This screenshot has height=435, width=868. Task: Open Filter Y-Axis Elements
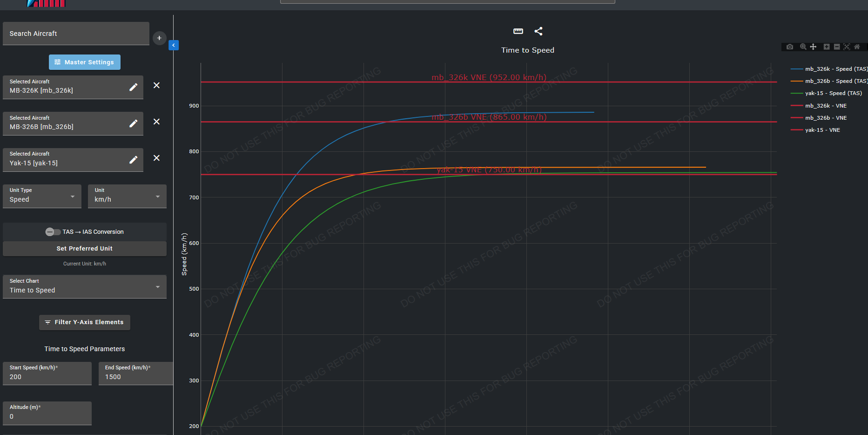(x=85, y=322)
